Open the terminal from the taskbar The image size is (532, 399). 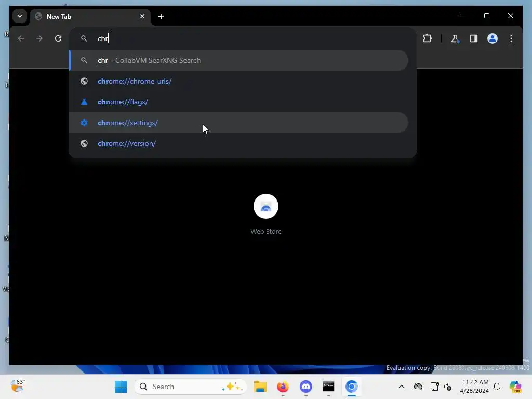[x=328, y=387]
